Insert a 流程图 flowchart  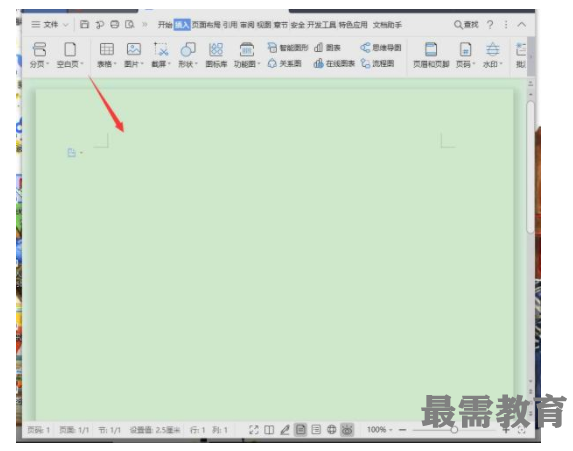click(x=377, y=64)
